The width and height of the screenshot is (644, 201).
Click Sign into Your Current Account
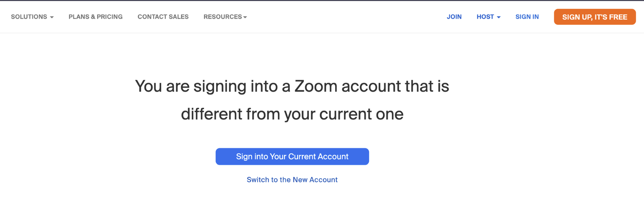coord(292,157)
